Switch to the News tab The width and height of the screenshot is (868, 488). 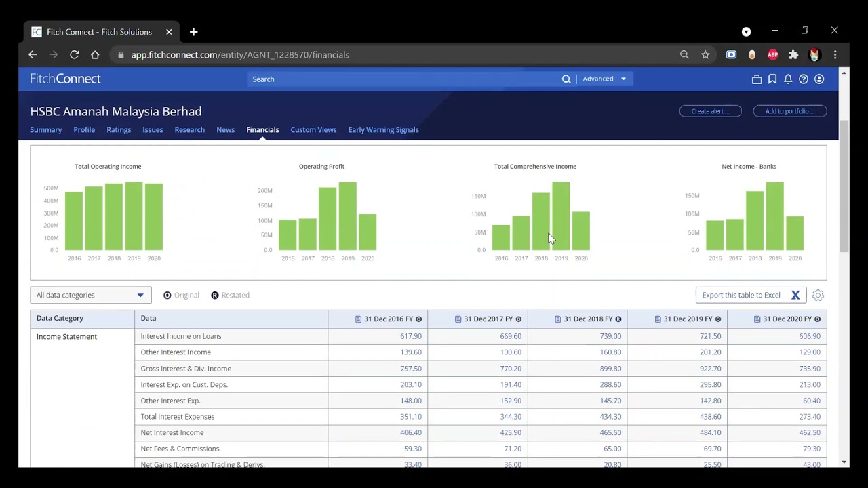coord(225,130)
